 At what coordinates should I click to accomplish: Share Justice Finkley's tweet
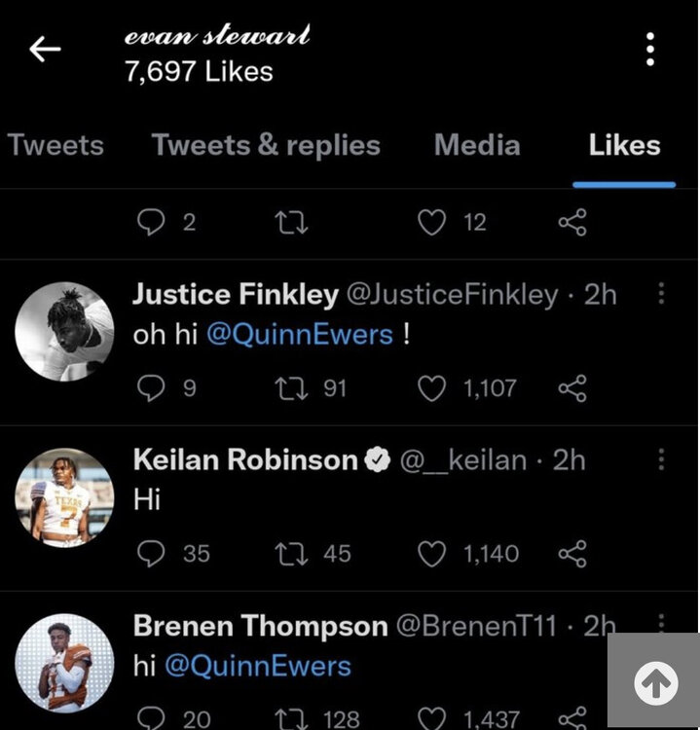tap(572, 389)
